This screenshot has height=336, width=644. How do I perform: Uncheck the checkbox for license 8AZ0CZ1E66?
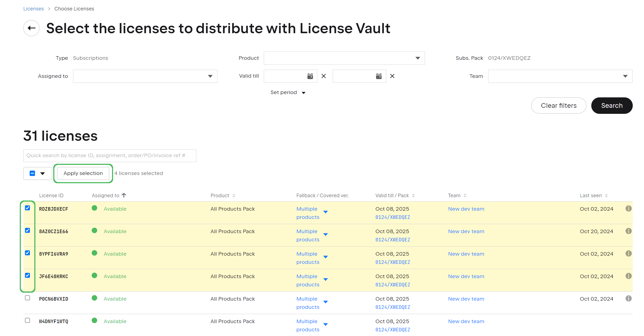(27, 230)
